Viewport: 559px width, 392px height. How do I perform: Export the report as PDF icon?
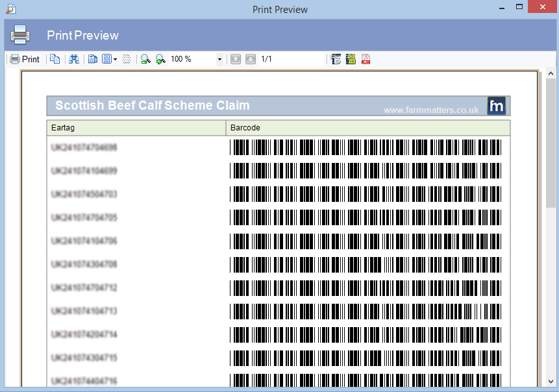point(366,59)
